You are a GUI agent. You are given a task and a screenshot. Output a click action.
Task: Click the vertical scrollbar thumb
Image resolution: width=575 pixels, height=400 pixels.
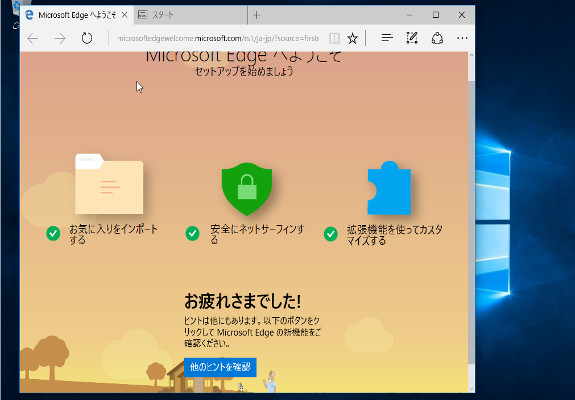471,222
